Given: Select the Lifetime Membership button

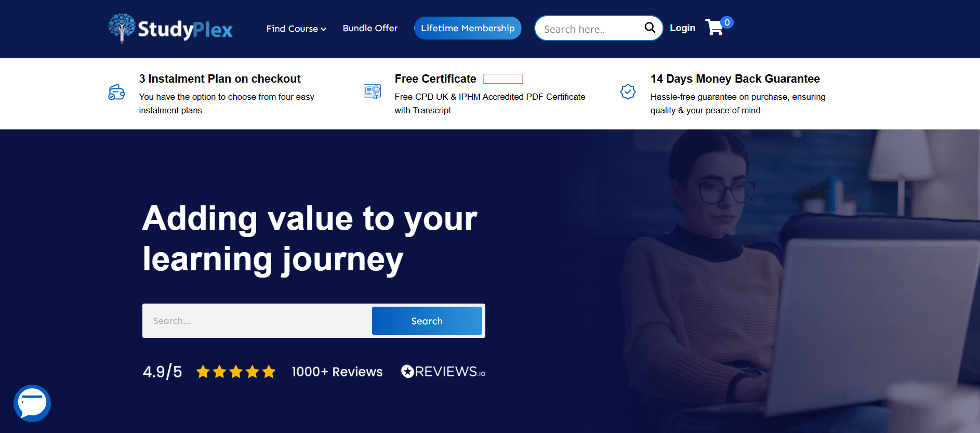Looking at the screenshot, I should [x=468, y=28].
